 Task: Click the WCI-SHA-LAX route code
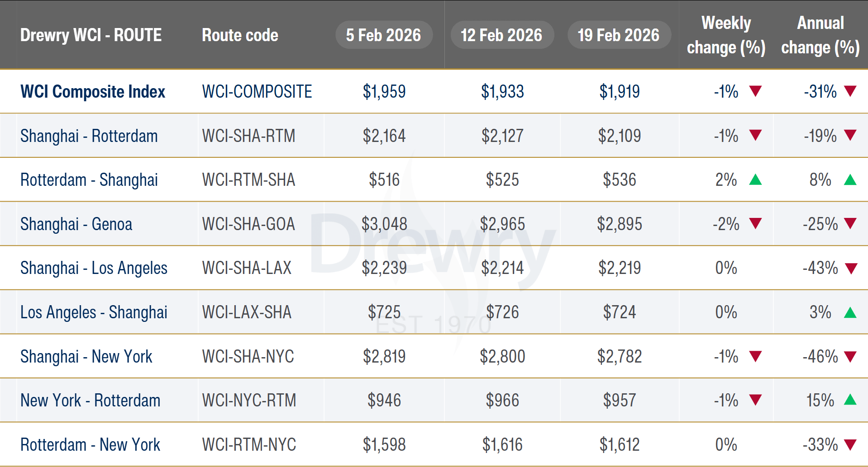click(x=247, y=268)
